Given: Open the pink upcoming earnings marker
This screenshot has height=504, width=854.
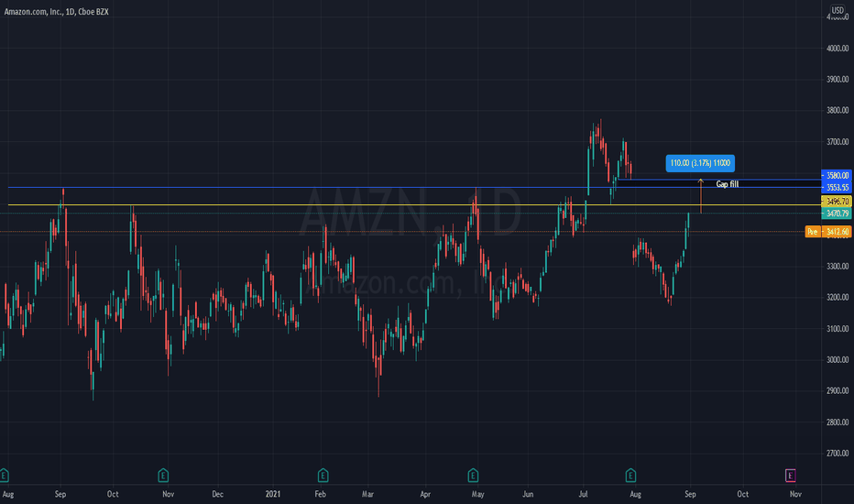Looking at the screenshot, I should 790,475.
